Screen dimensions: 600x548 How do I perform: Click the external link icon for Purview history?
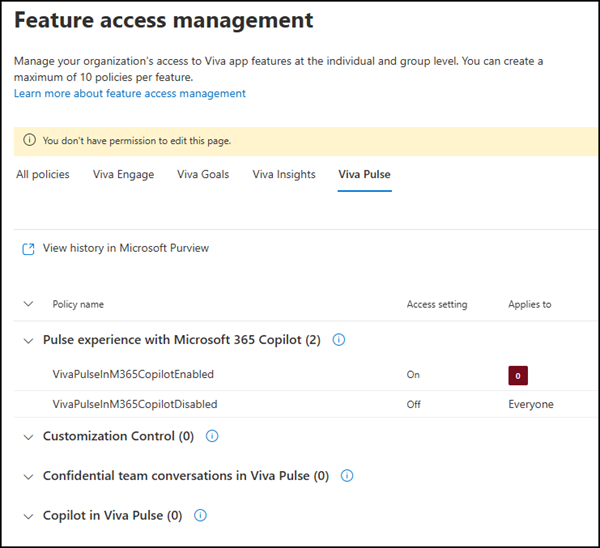[28, 249]
